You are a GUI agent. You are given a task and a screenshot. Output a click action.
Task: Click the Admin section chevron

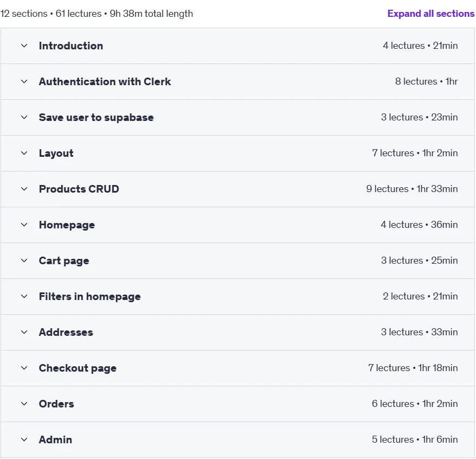[x=24, y=439]
